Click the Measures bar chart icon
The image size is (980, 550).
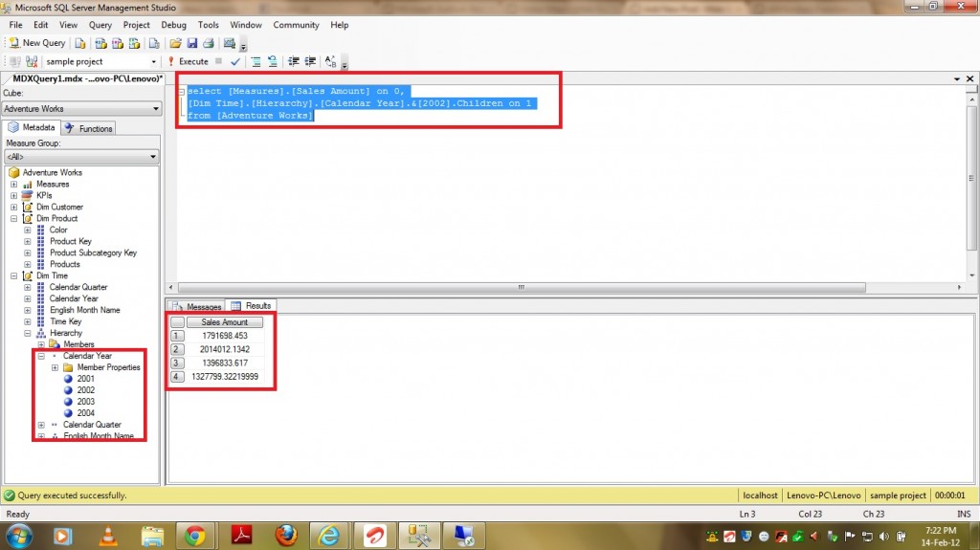click(x=28, y=184)
